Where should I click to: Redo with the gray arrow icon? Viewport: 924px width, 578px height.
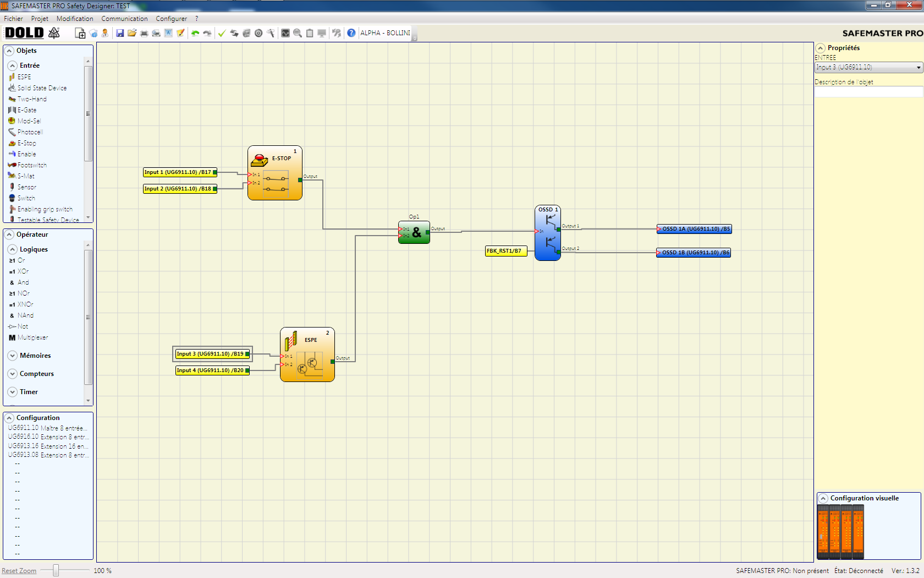pos(207,34)
